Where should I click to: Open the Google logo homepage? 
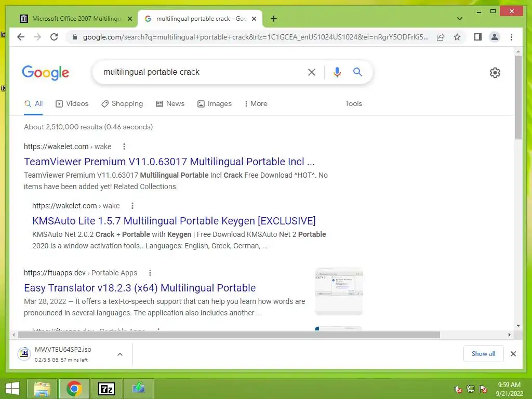pyautogui.click(x=46, y=73)
